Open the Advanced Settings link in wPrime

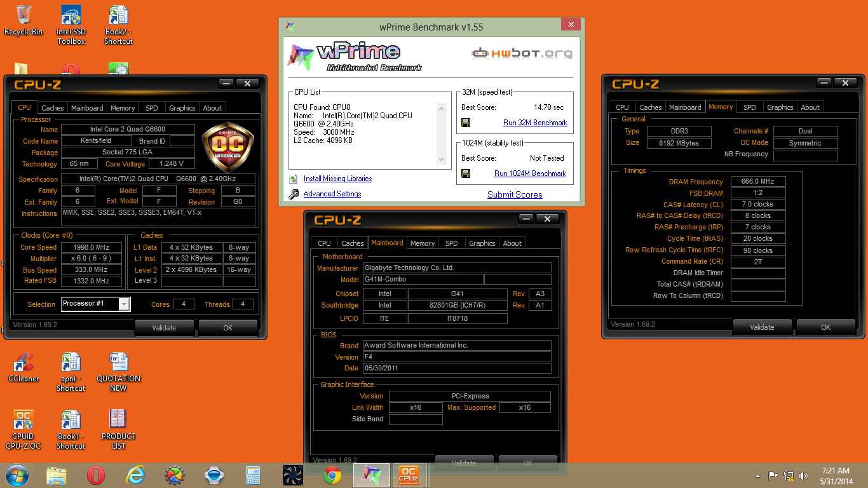click(x=332, y=194)
